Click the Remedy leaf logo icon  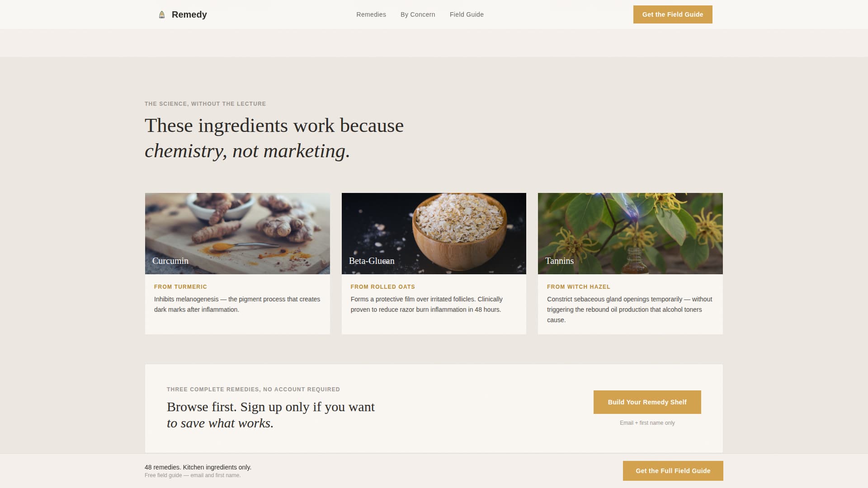161,14
